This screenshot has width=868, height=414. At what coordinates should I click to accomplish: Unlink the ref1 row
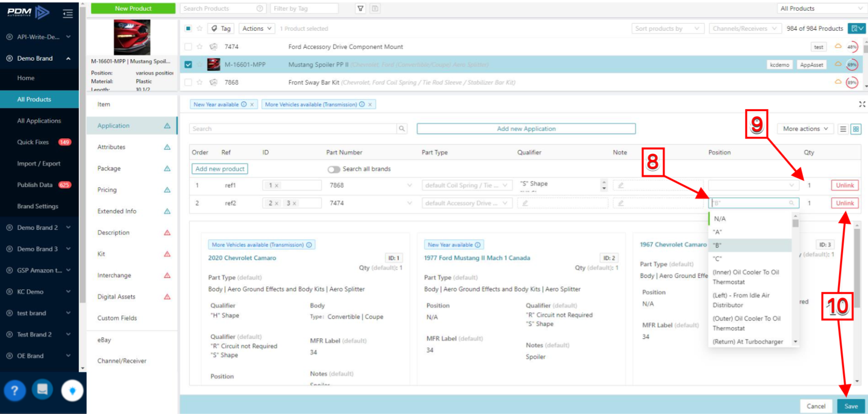[845, 185]
